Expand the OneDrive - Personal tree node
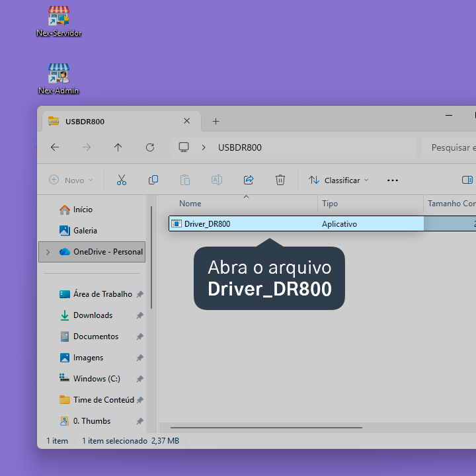The image size is (476, 476). tap(48, 252)
